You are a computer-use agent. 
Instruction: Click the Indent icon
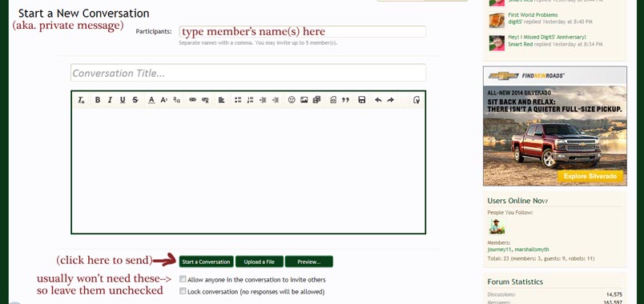tap(276, 100)
